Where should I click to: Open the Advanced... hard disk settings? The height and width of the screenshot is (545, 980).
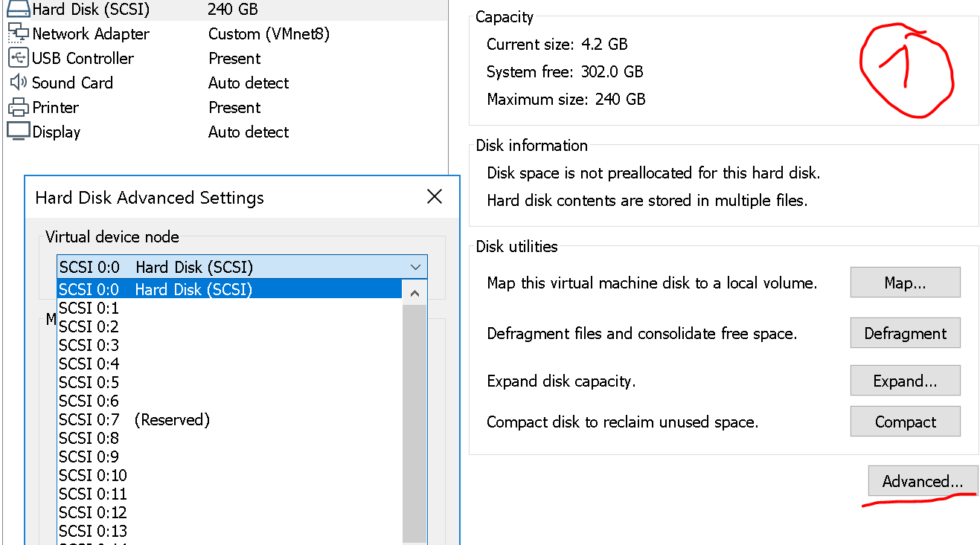coord(923,481)
